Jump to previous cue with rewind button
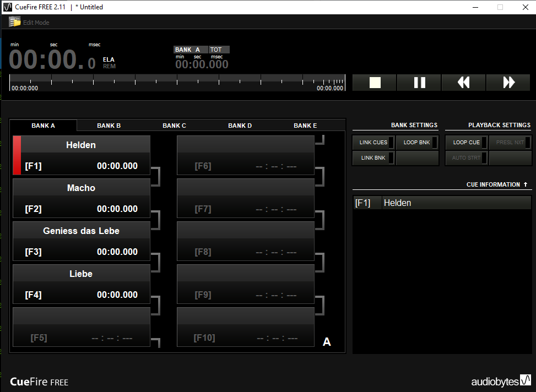The height and width of the screenshot is (392, 536). [x=463, y=83]
